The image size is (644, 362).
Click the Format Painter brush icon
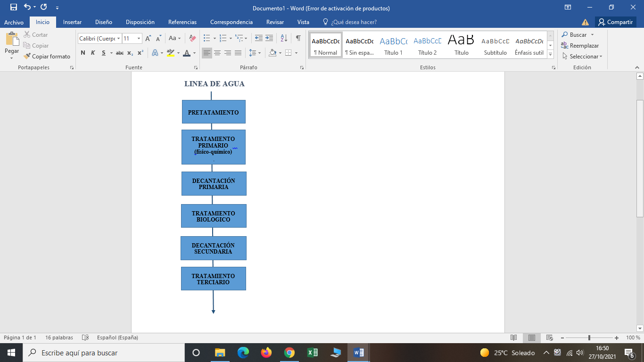27,57
